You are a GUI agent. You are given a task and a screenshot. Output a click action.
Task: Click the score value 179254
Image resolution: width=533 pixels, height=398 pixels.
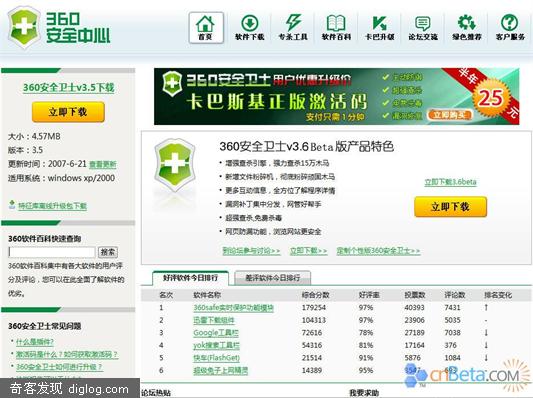pos(314,308)
